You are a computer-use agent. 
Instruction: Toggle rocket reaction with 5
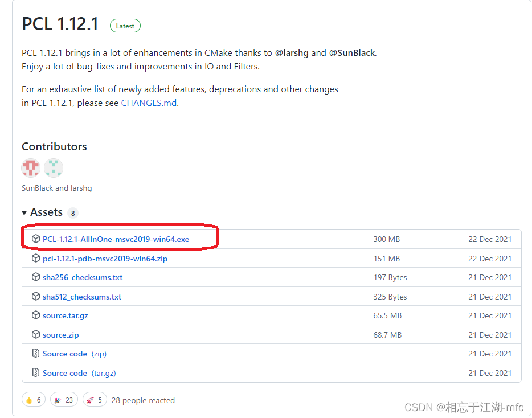[x=95, y=400]
